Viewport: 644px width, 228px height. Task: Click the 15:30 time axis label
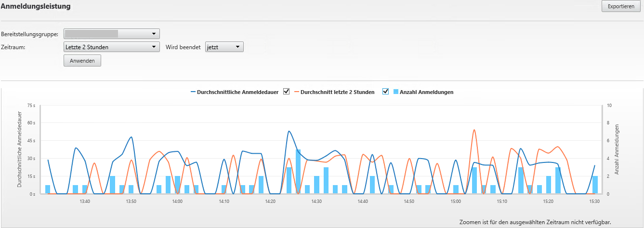click(594, 201)
